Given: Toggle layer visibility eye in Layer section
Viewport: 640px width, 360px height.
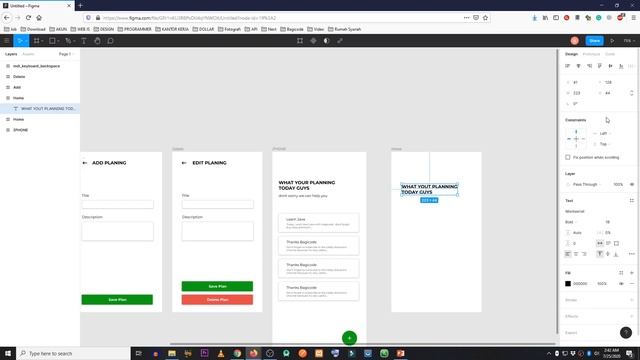Looking at the screenshot, I should click(x=631, y=184).
